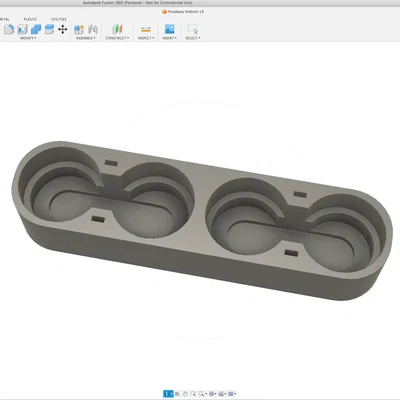Open the CONSTRUCT dropdown menu
This screenshot has width=400, height=400.
(117, 38)
